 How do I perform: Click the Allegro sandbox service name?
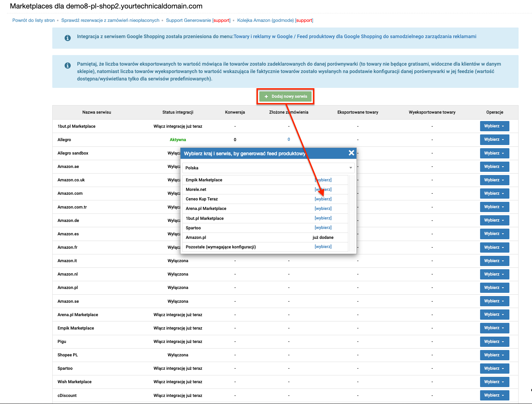click(x=73, y=153)
